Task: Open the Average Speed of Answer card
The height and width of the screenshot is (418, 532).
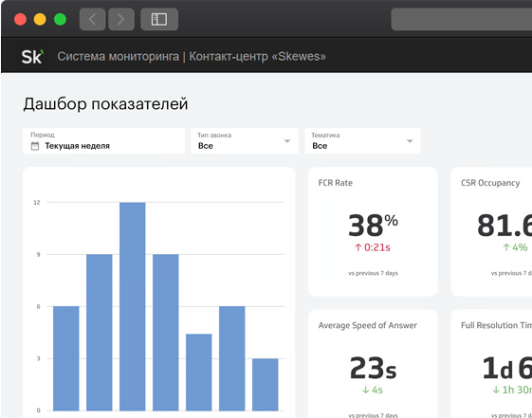Action: (x=373, y=364)
